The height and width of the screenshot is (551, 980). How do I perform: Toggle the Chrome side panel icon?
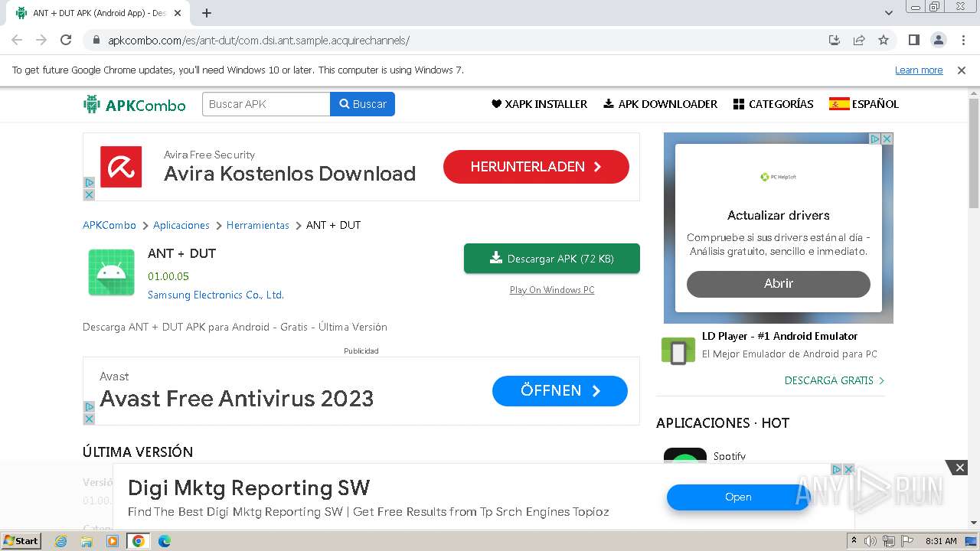pyautogui.click(x=913, y=40)
